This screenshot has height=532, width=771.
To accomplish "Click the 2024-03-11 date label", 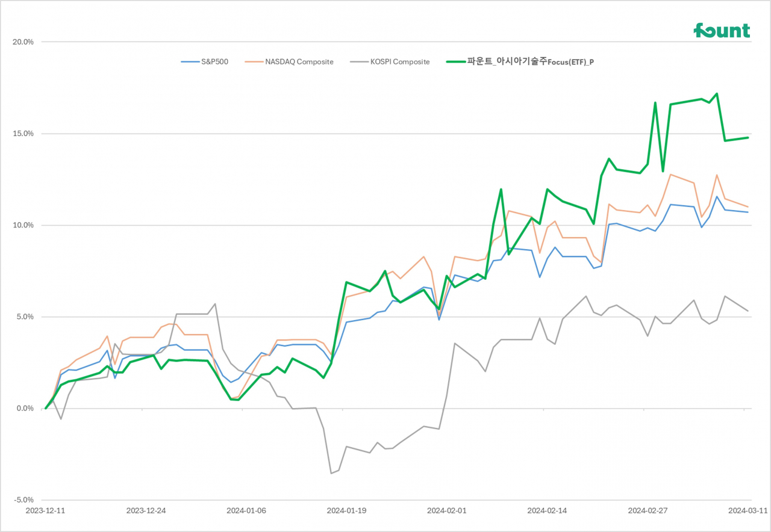I will tap(747, 510).
